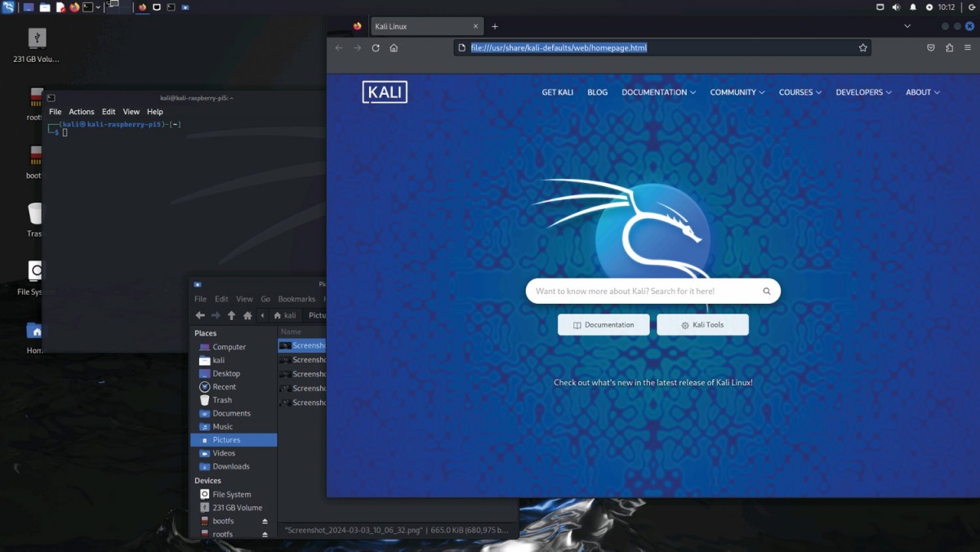
Task: Expand the ABOUT dropdown menu
Action: (922, 92)
